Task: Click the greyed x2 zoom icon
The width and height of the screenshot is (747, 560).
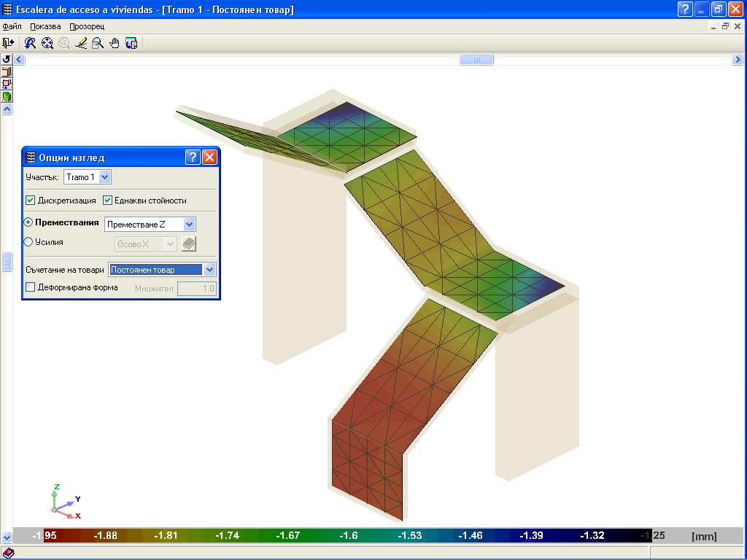Action: coord(64,43)
